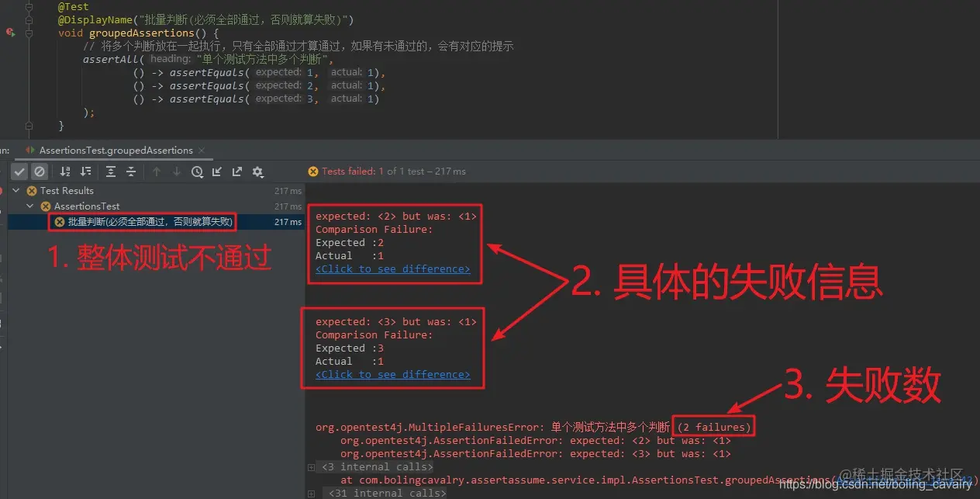Collapse the AssertionsTest tree node

tap(30, 206)
